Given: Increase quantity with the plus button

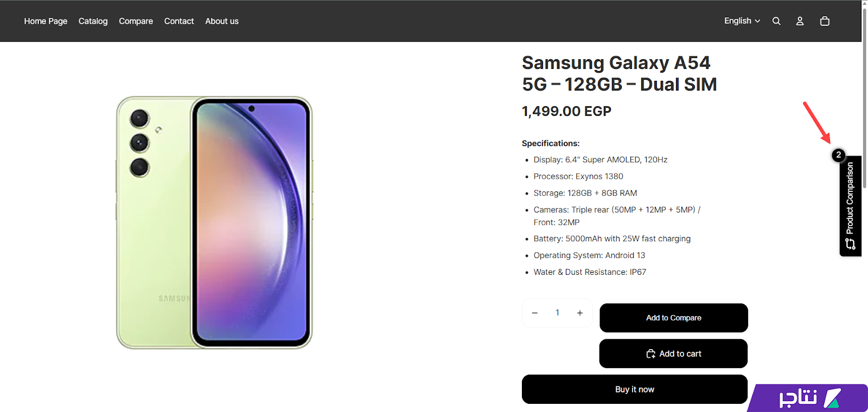Looking at the screenshot, I should (x=580, y=313).
